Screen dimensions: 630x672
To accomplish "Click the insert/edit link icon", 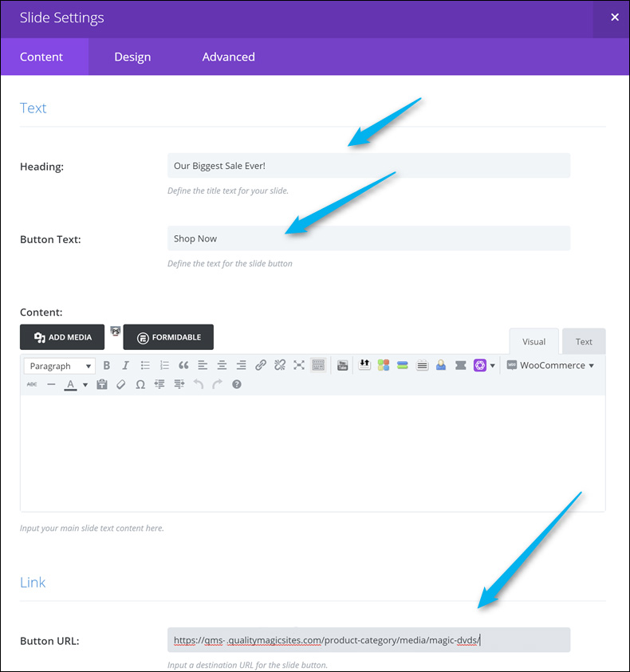I will [x=260, y=366].
